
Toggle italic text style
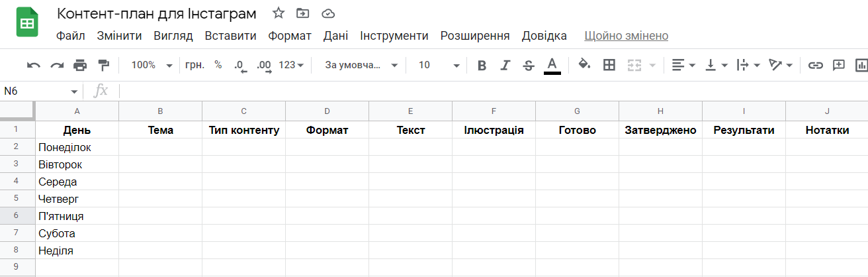pyautogui.click(x=505, y=65)
